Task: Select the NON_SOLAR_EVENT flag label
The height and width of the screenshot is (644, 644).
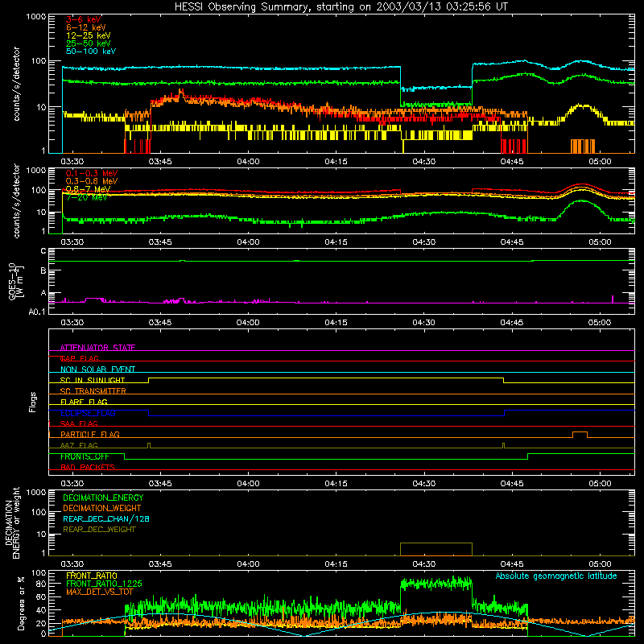Action: coord(97,369)
